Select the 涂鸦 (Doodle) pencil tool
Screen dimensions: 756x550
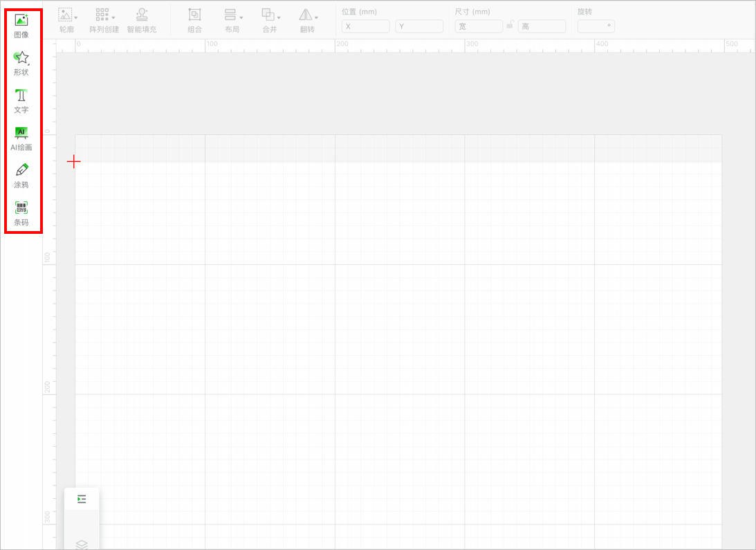[21, 174]
